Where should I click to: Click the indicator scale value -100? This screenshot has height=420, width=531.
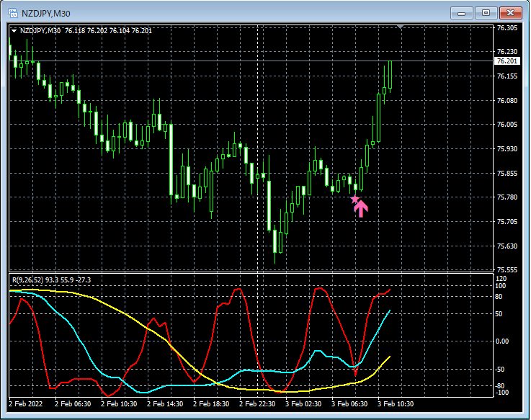tap(502, 392)
